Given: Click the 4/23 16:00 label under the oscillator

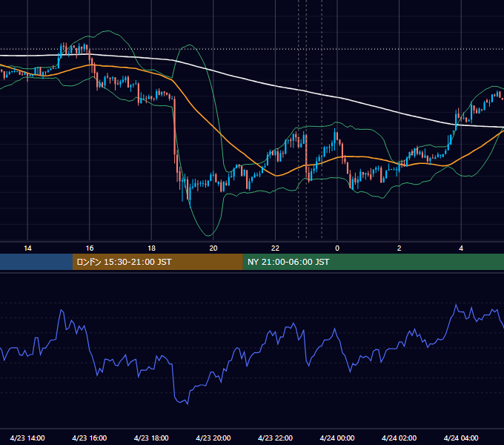Looking at the screenshot, I should click(x=90, y=438).
